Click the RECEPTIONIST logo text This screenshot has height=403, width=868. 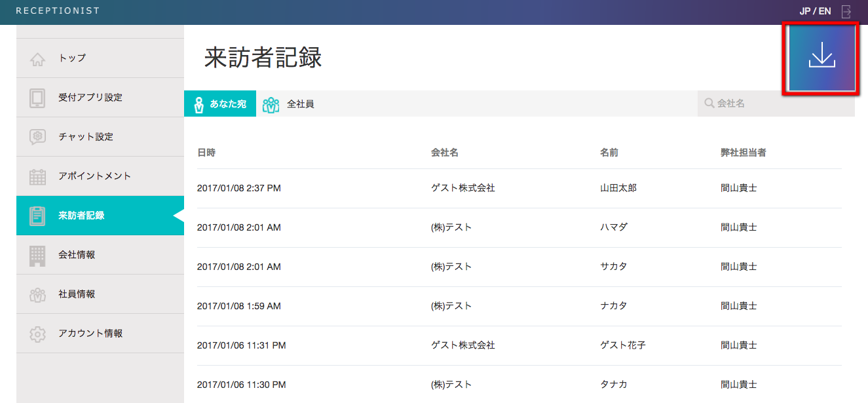(x=58, y=11)
